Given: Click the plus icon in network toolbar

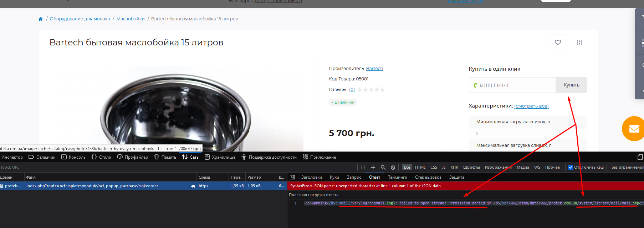Looking at the screenshot, I should pos(373,167).
